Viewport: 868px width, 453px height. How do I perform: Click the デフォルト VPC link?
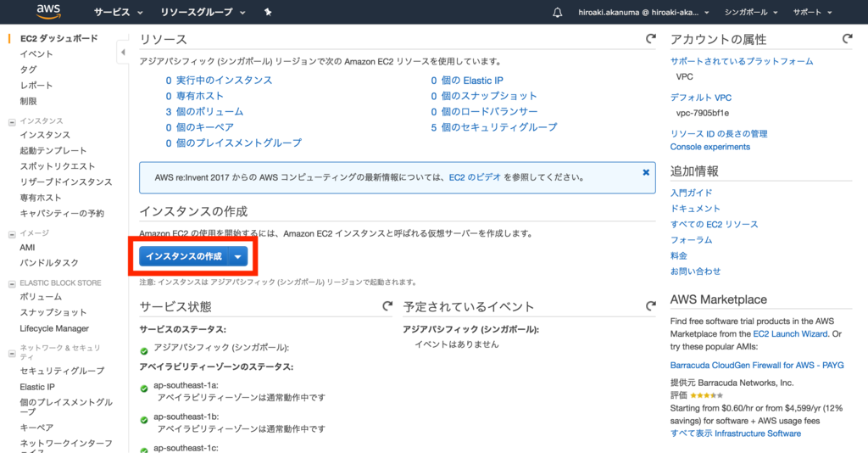point(701,98)
